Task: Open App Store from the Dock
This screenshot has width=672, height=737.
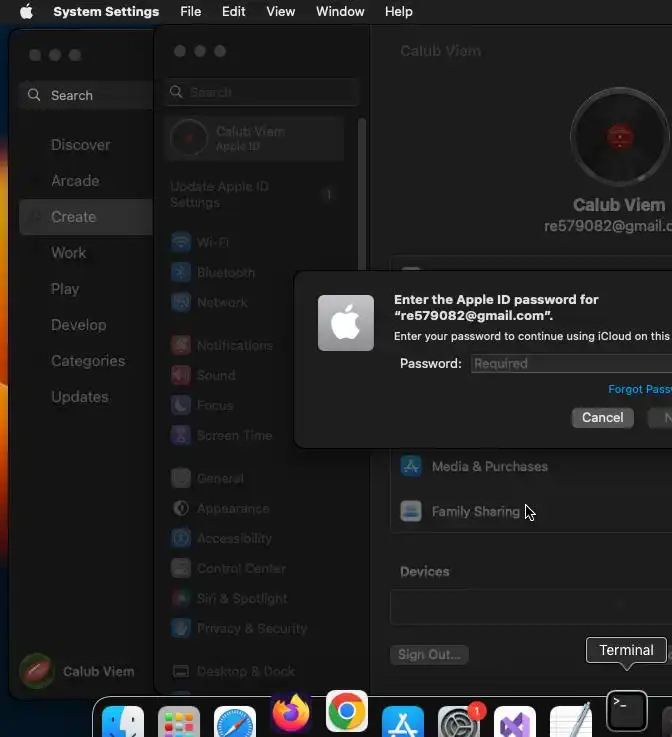Action: point(403,721)
